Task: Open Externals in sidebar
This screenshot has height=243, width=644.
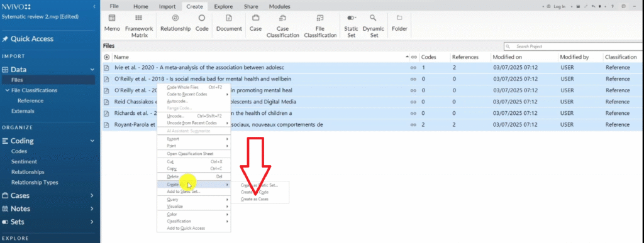Action: click(23, 111)
